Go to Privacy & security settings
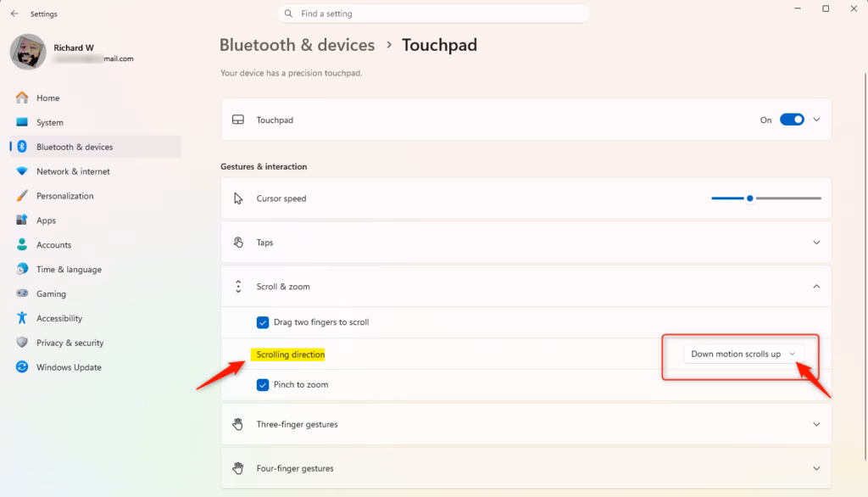This screenshot has height=497, width=868. click(70, 343)
